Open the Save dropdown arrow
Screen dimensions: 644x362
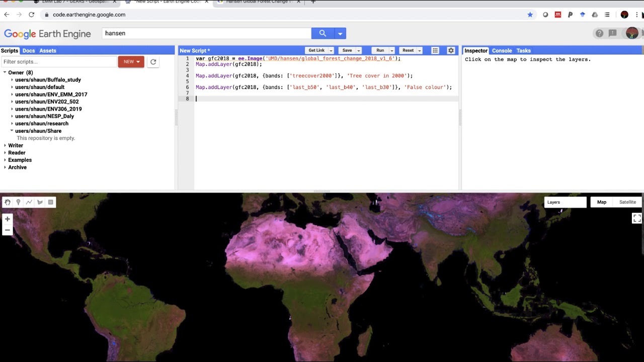[359, 50]
